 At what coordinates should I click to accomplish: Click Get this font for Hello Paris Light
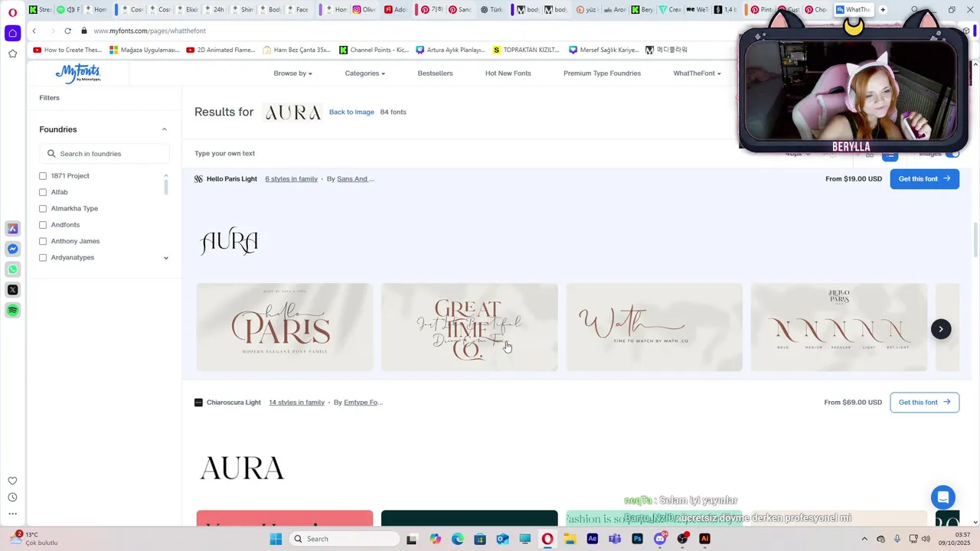924,179
